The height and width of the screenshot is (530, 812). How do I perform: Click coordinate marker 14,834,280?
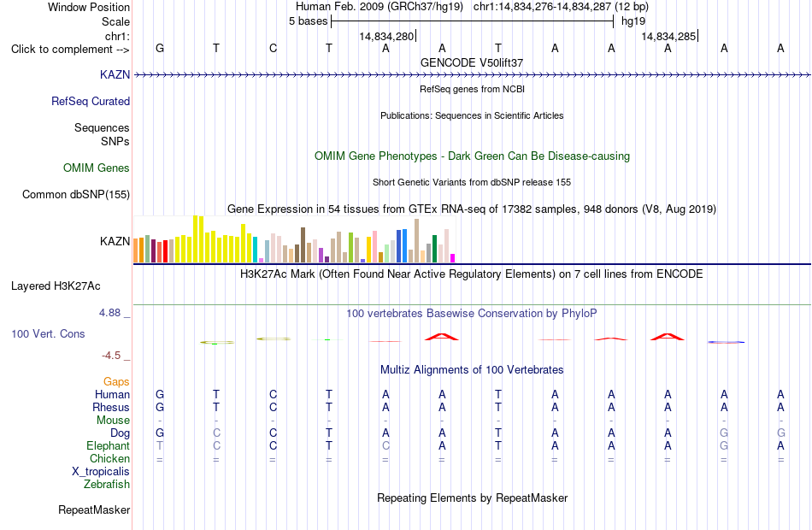pyautogui.click(x=386, y=36)
